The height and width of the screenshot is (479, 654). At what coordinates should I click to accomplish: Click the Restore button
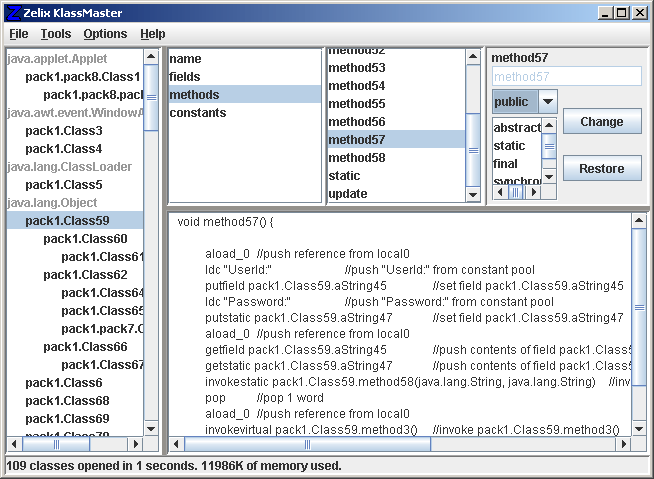(602, 169)
